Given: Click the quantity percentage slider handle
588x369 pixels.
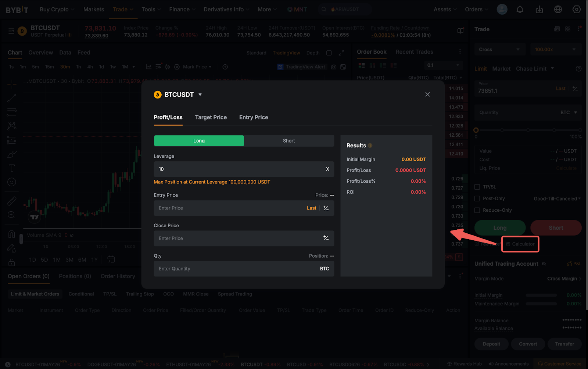Looking at the screenshot, I should tap(476, 130).
